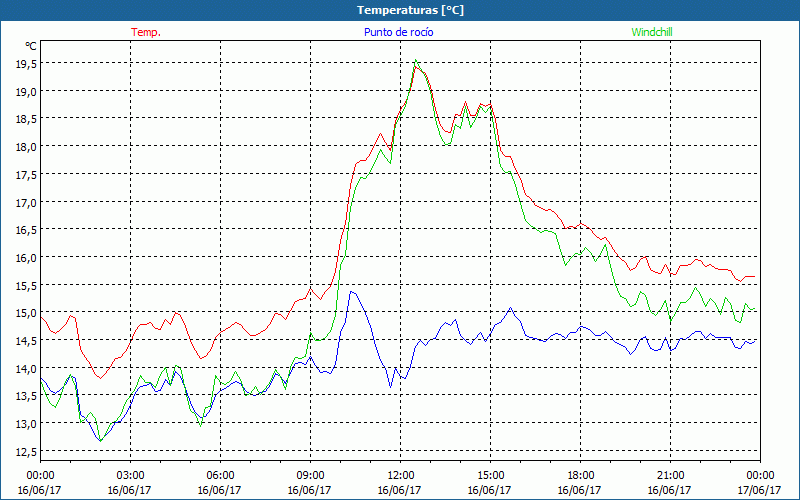The height and width of the screenshot is (500, 800).
Task: Click the 21:00 time axis label
Action: [670, 475]
